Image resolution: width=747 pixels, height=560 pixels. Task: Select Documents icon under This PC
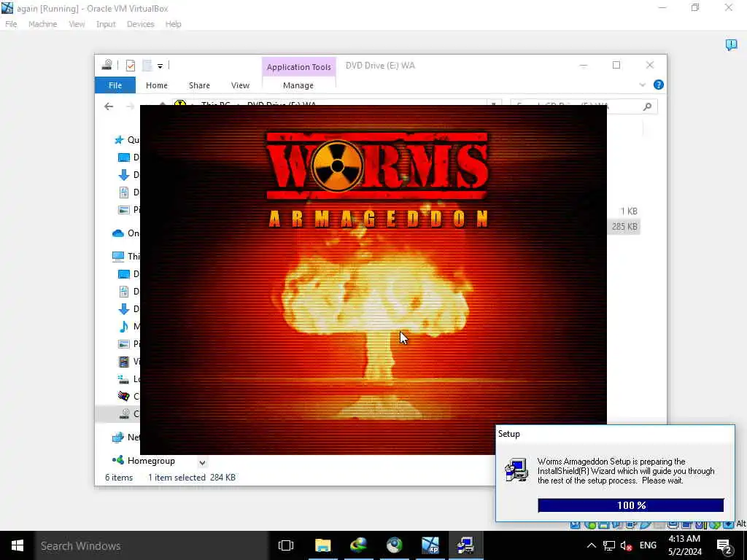pyautogui.click(x=124, y=292)
